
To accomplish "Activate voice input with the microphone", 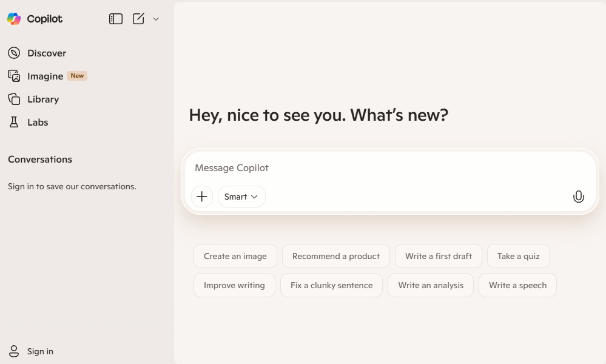I will [x=578, y=197].
